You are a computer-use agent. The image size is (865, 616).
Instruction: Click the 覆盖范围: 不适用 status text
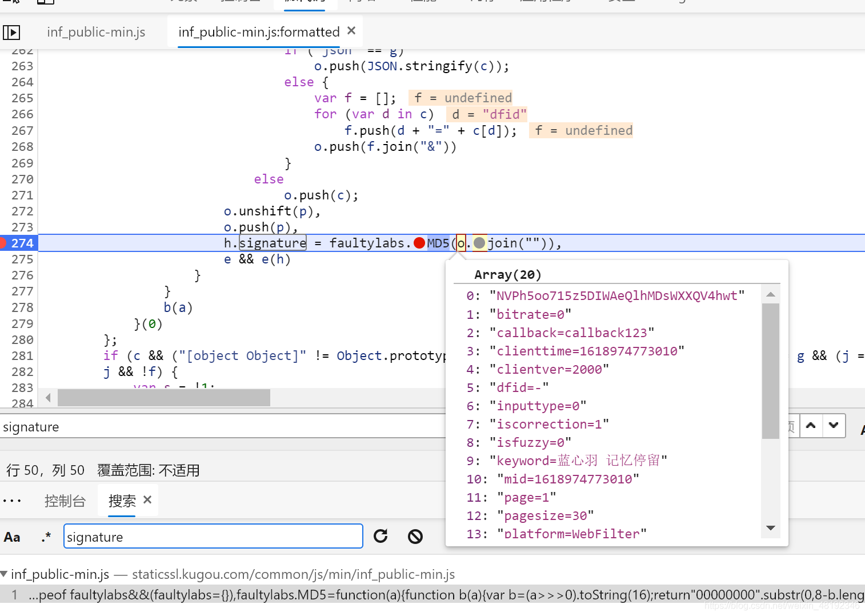[x=149, y=470]
